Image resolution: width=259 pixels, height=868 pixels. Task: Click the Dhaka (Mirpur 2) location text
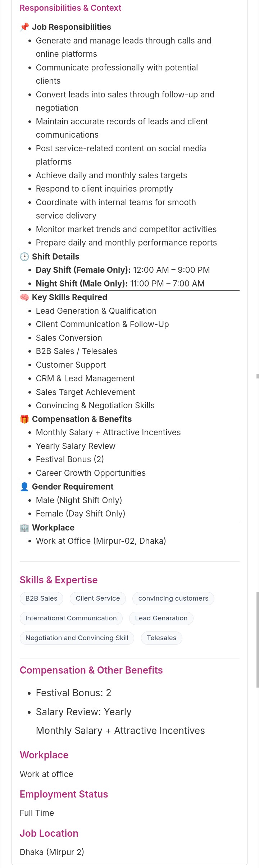tap(52, 852)
